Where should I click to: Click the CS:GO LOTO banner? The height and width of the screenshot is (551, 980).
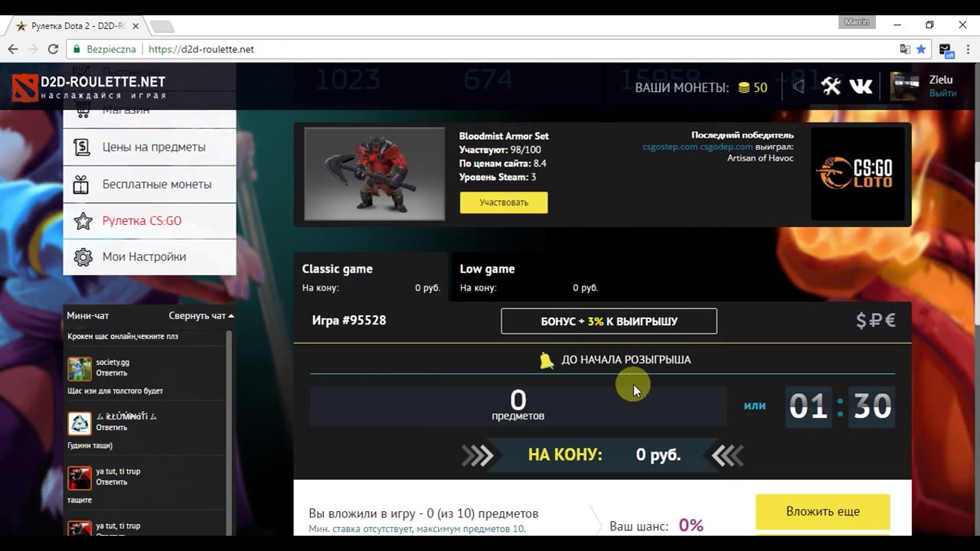coord(857,174)
